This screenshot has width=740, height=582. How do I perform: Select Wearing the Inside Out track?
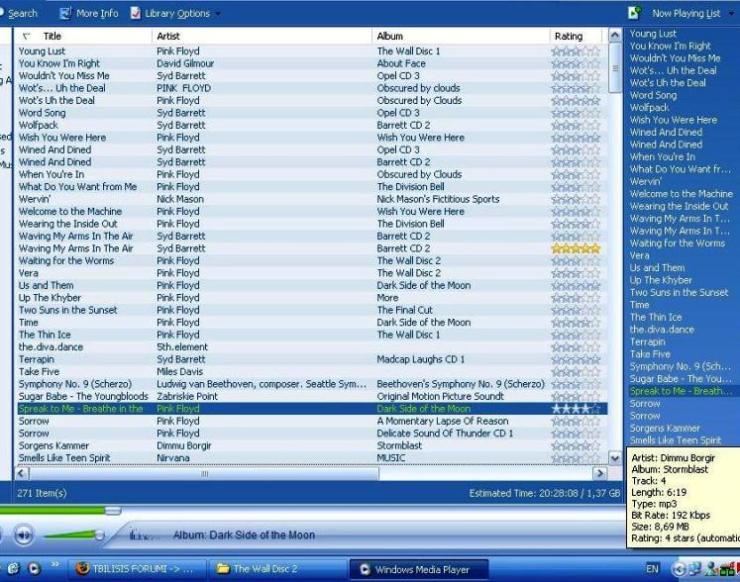tap(311, 224)
